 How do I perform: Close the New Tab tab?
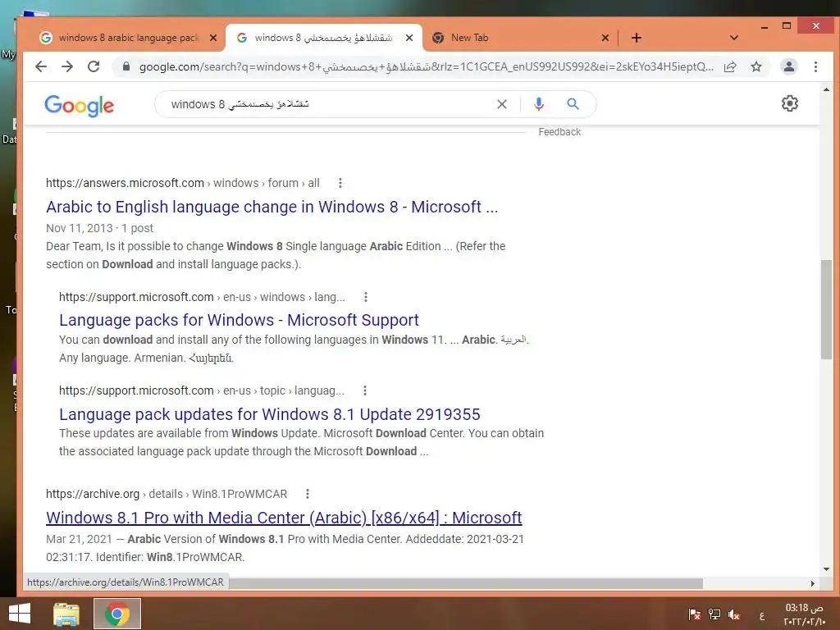605,38
